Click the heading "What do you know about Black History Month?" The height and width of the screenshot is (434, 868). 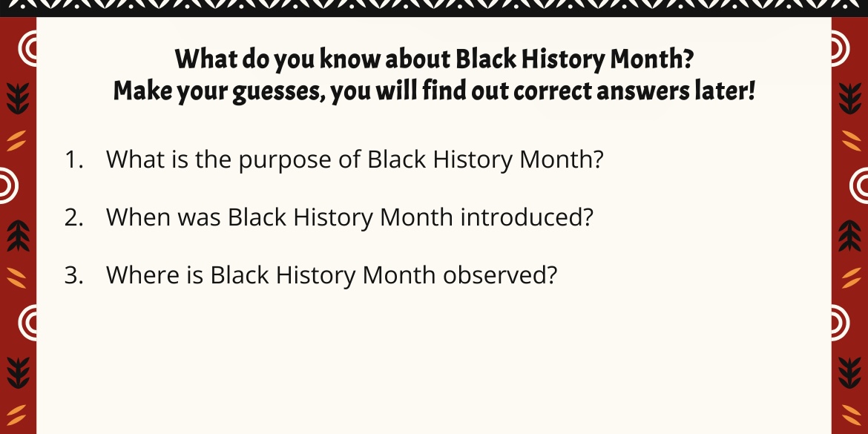pyautogui.click(x=434, y=59)
